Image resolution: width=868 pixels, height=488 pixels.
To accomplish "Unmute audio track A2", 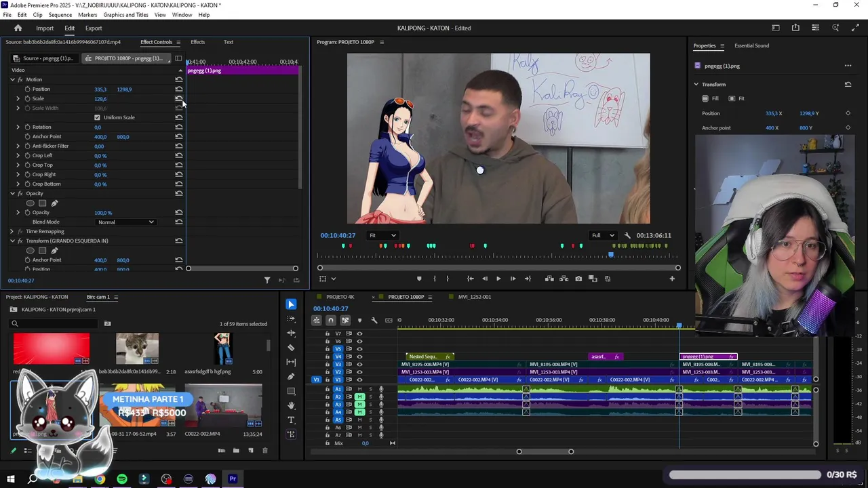I will point(360,396).
